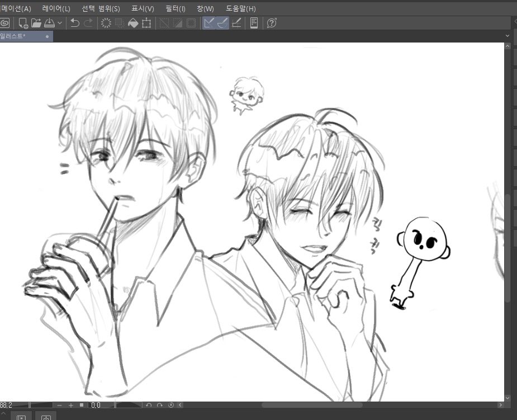Screen dimensions: 517x420
Task: Click the fit-to-screen square button
Action: pyautogui.click(x=82, y=405)
